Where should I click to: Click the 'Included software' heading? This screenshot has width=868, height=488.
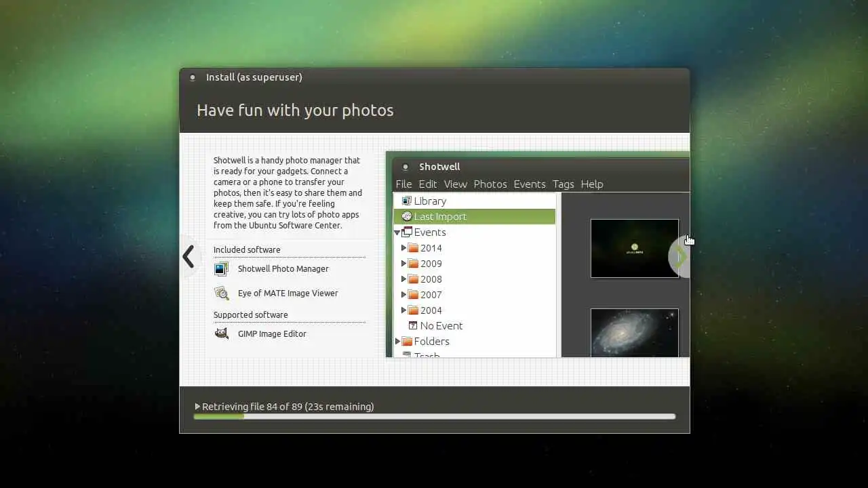[247, 250]
